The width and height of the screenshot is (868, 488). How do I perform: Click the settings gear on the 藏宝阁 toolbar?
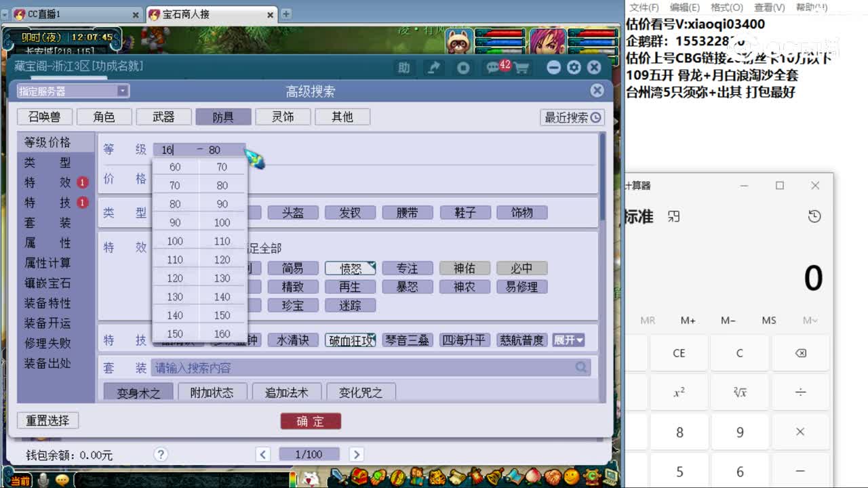pos(574,67)
